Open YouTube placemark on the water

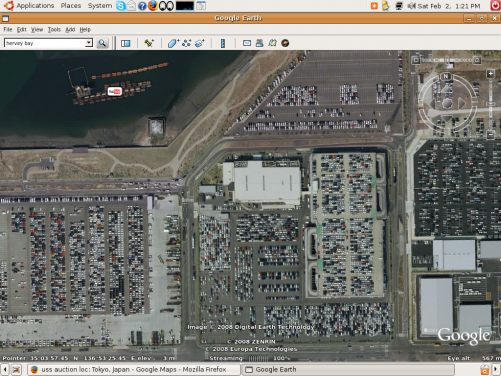click(x=114, y=91)
